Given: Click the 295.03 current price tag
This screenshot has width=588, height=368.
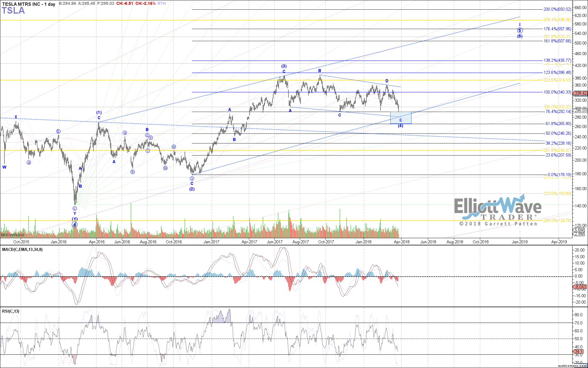Looking at the screenshot, I should (x=580, y=111).
